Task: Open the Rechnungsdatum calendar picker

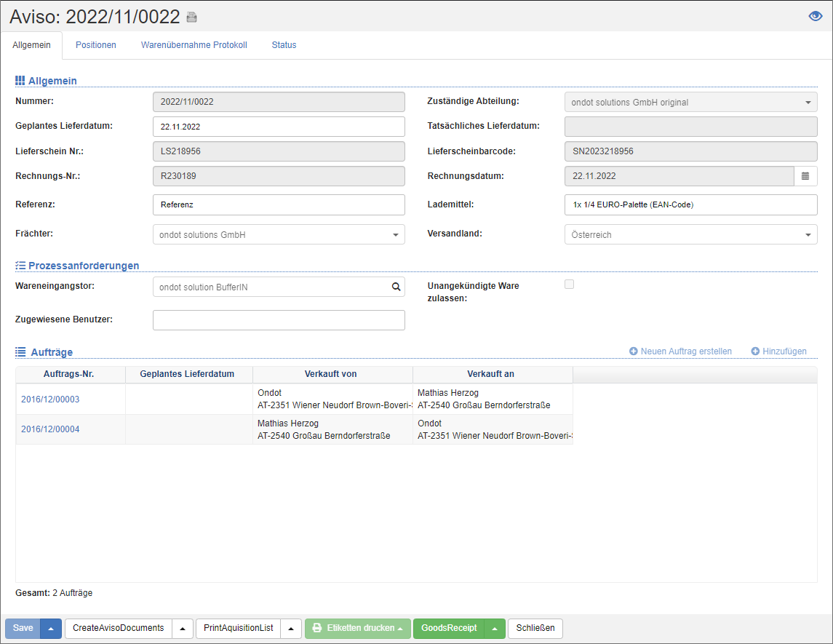Action: click(x=805, y=176)
